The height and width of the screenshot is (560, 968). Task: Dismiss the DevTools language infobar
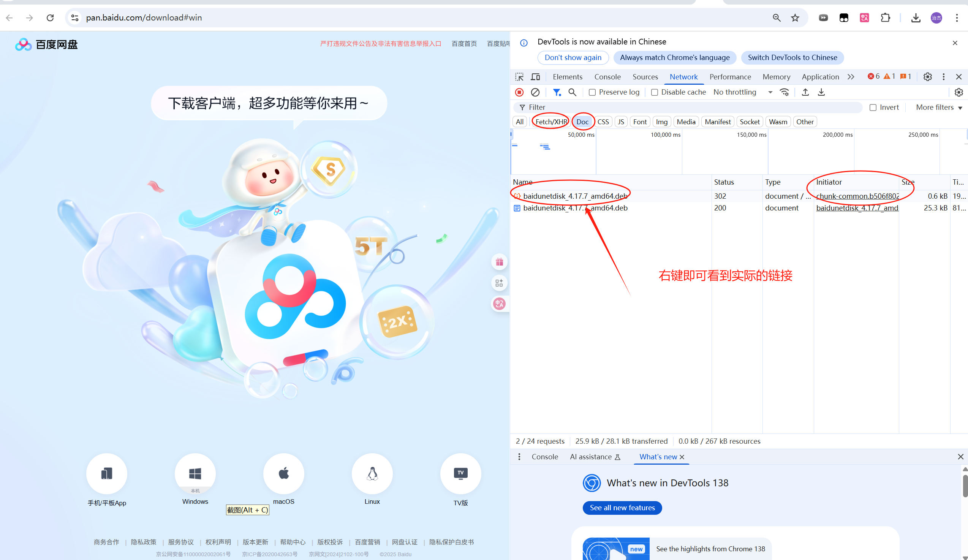point(955,43)
